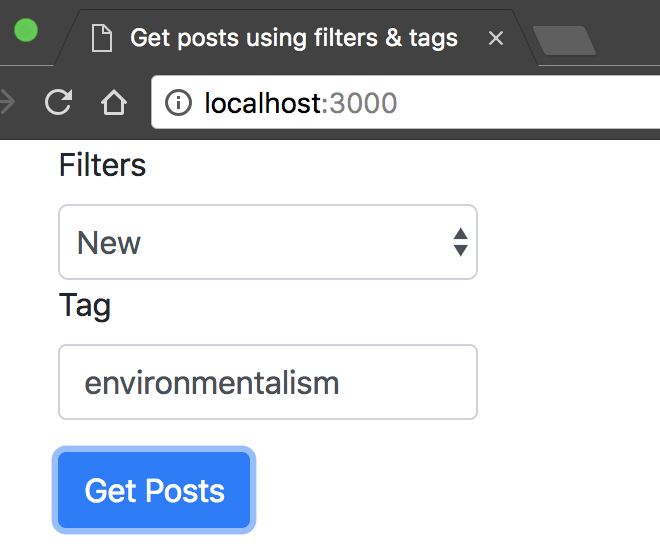This screenshot has height=560, width=660.
Task: Open a new browser tab
Action: (564, 40)
